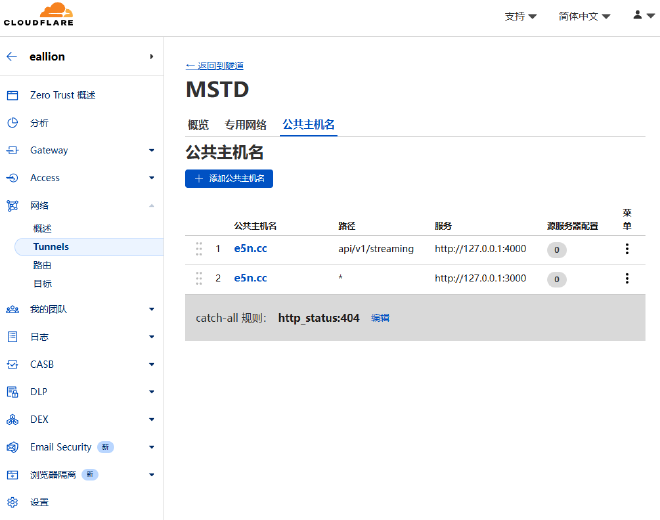
Task: Grab the drag handle for row 1
Action: 199,249
